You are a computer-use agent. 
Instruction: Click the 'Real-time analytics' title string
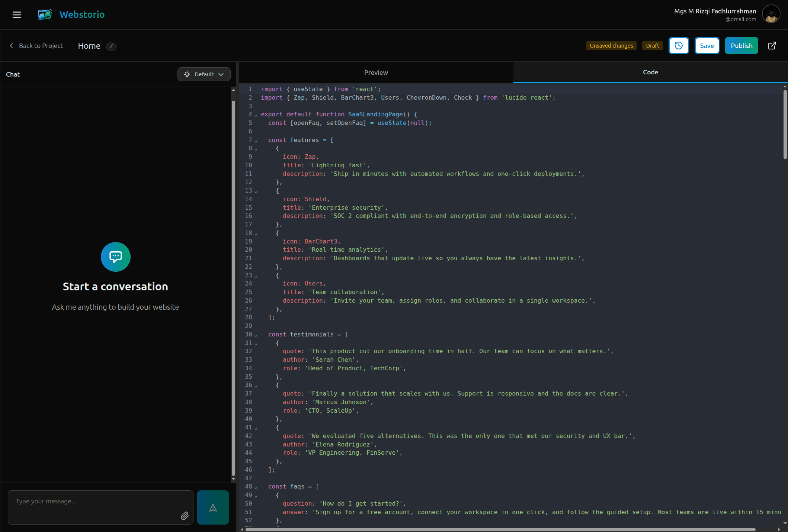346,250
